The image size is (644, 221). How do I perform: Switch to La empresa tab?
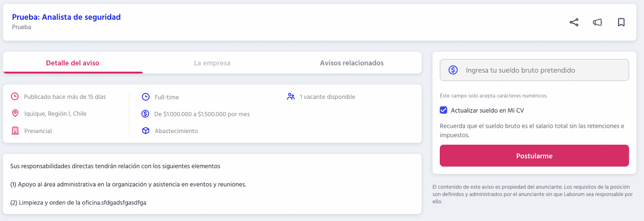tap(212, 63)
